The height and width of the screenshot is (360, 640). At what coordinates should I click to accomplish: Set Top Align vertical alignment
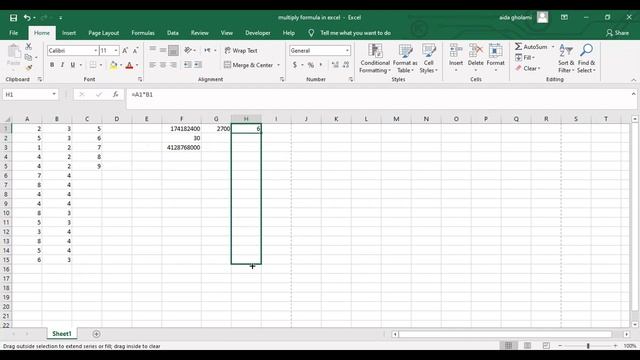pos(152,50)
